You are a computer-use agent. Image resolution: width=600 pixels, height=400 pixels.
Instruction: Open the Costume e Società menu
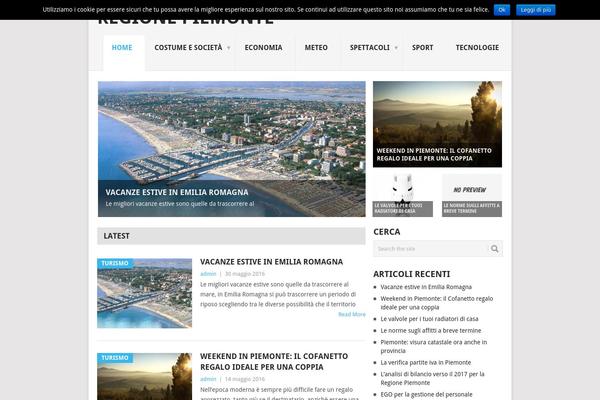coord(188,48)
